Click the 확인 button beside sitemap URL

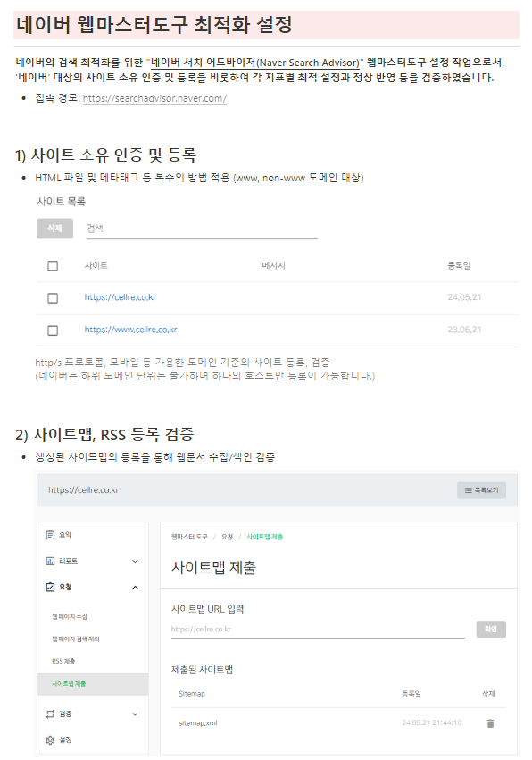click(x=491, y=629)
